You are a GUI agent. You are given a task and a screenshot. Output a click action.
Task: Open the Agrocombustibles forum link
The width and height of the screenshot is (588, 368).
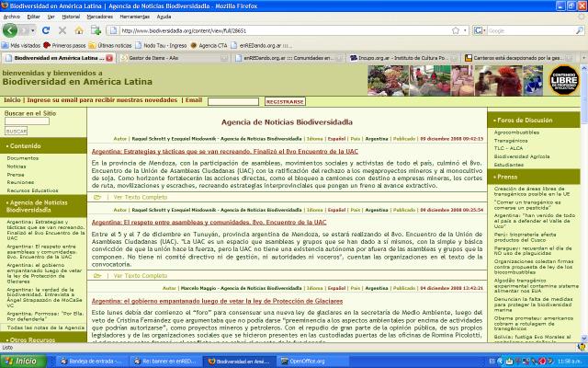click(x=516, y=132)
